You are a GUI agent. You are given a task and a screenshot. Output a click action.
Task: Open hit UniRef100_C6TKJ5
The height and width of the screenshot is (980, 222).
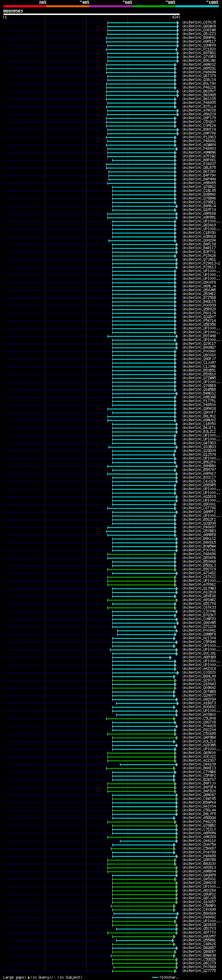[199, 23]
